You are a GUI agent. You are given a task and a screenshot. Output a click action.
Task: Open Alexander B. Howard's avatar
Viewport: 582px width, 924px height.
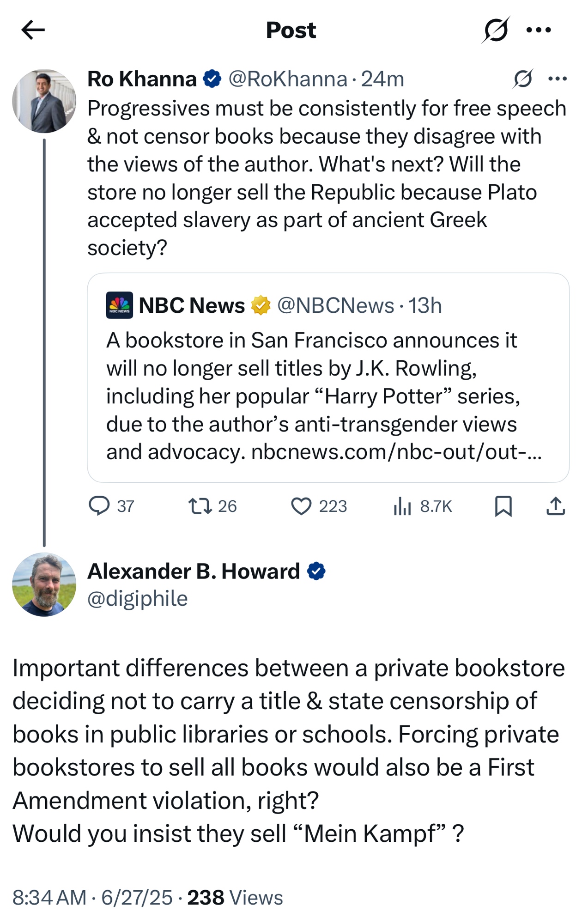point(44,584)
